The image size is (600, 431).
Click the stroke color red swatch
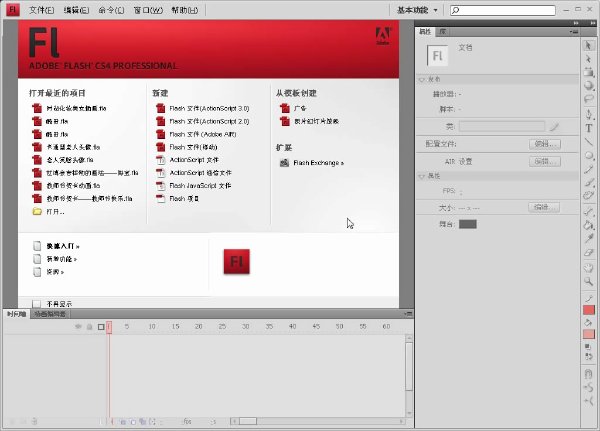point(589,310)
